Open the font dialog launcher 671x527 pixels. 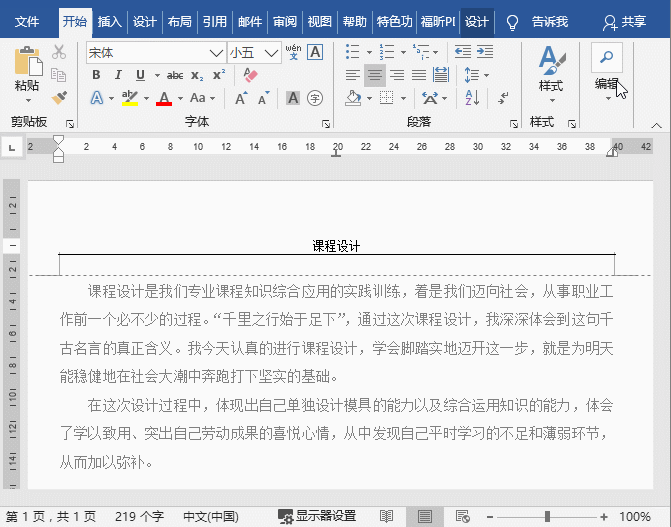pyautogui.click(x=326, y=124)
